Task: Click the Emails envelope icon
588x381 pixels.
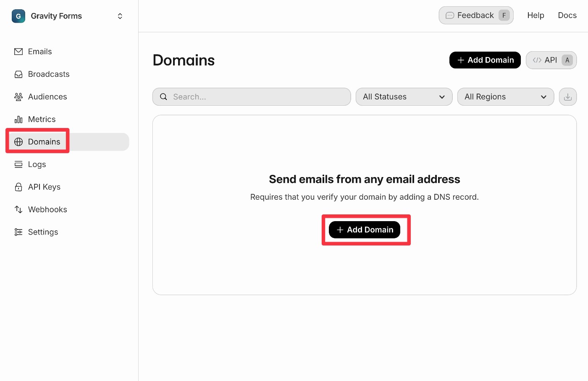Action: point(18,52)
